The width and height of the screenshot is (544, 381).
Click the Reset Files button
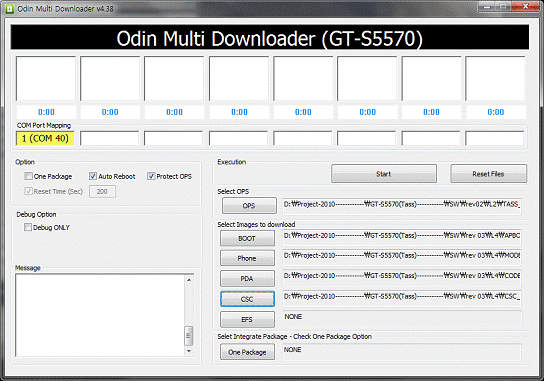click(x=488, y=173)
